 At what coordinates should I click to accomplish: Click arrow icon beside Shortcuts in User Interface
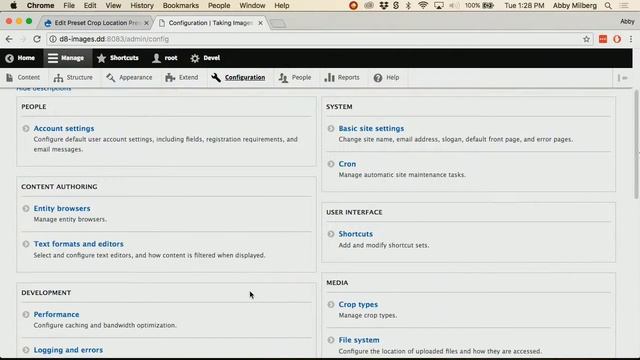[331, 234]
